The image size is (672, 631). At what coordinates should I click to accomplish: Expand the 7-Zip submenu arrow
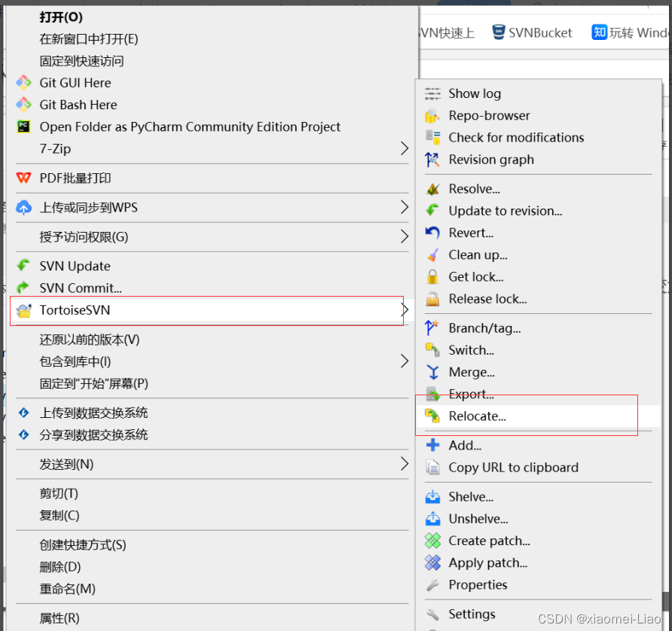[404, 148]
